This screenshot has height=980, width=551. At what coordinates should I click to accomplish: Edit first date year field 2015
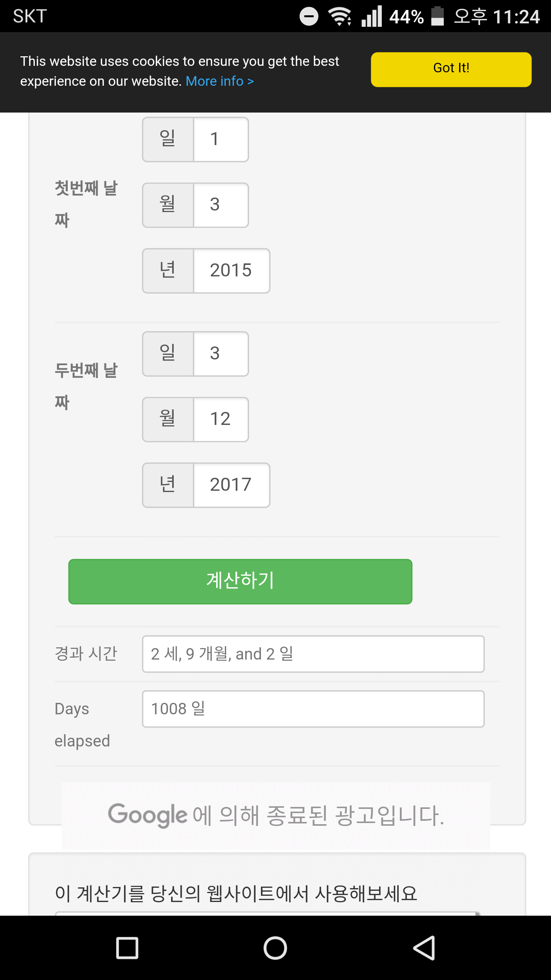coord(231,271)
